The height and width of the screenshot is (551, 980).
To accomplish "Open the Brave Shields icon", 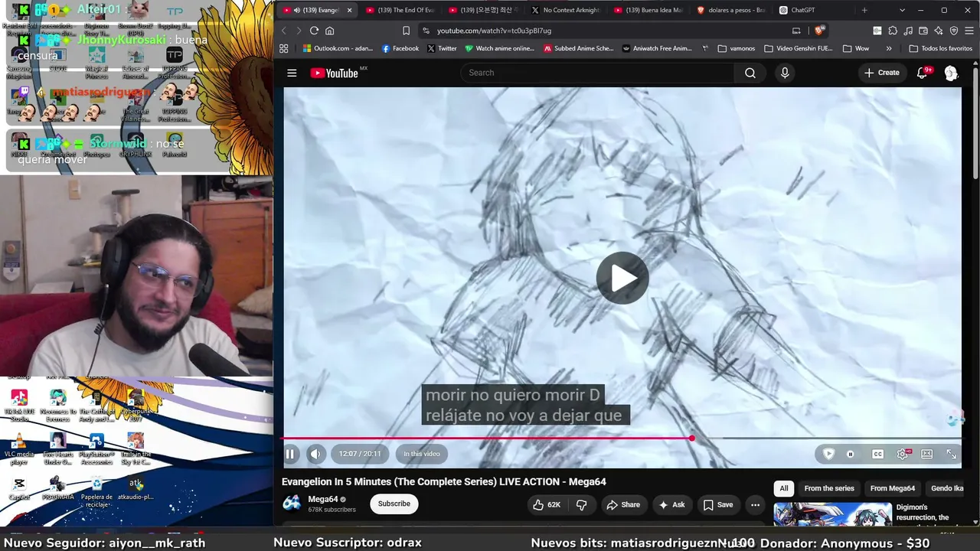I will (818, 31).
